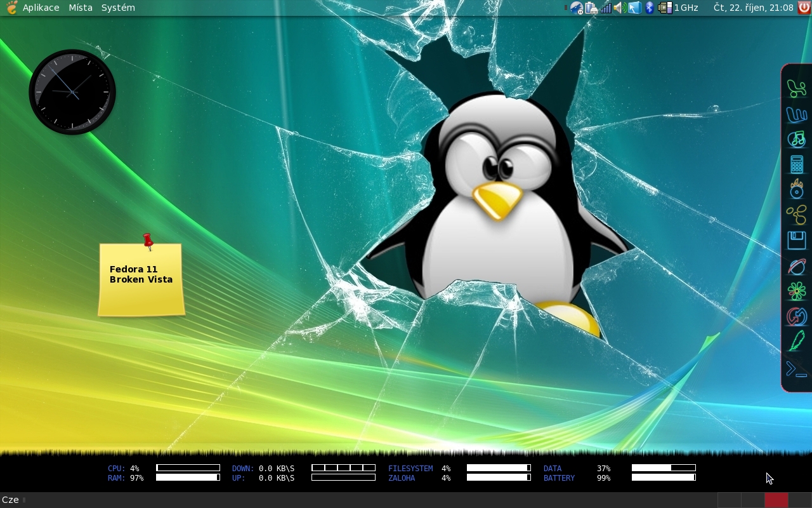
Task: Click the 1 GHz frequency label
Action: coord(686,8)
